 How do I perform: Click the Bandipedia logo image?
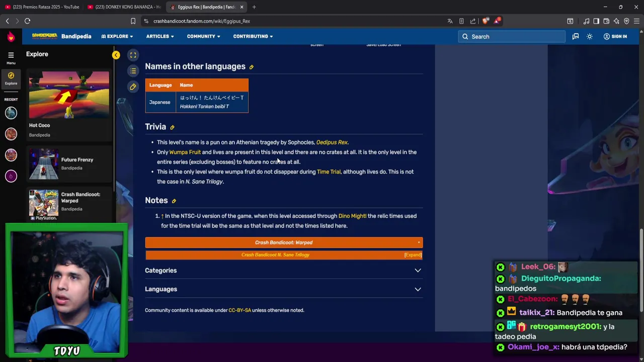44,36
